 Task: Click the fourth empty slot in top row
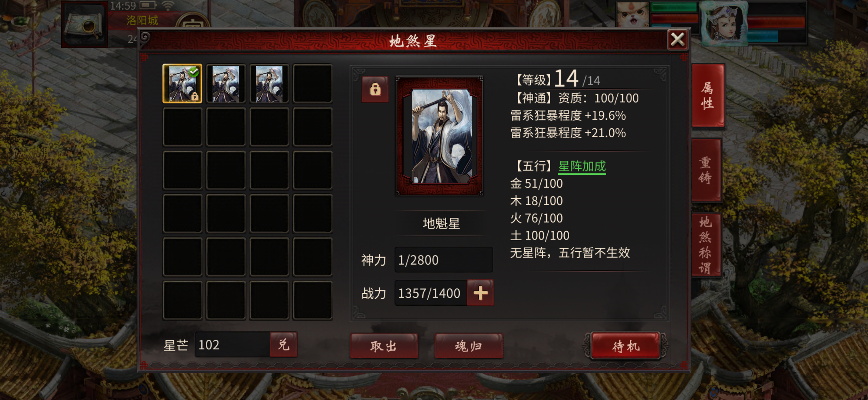[x=312, y=83]
